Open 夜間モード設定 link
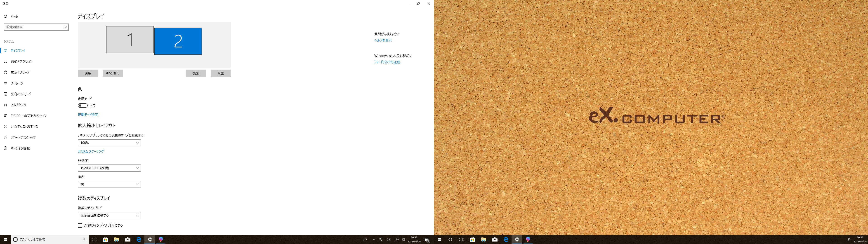The image size is (868, 244). coord(88,115)
